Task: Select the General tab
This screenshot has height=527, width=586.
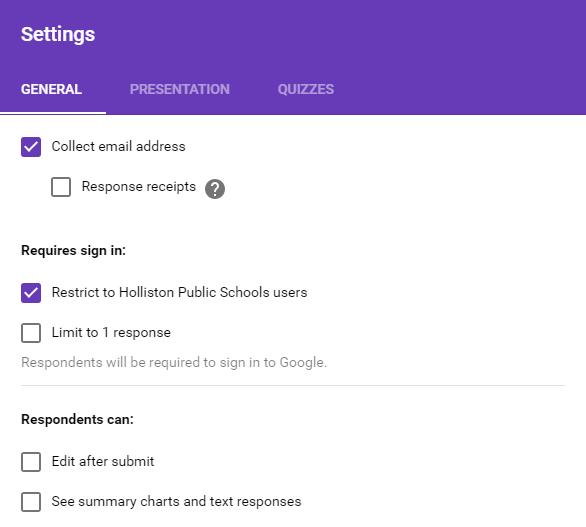Action: (52, 89)
